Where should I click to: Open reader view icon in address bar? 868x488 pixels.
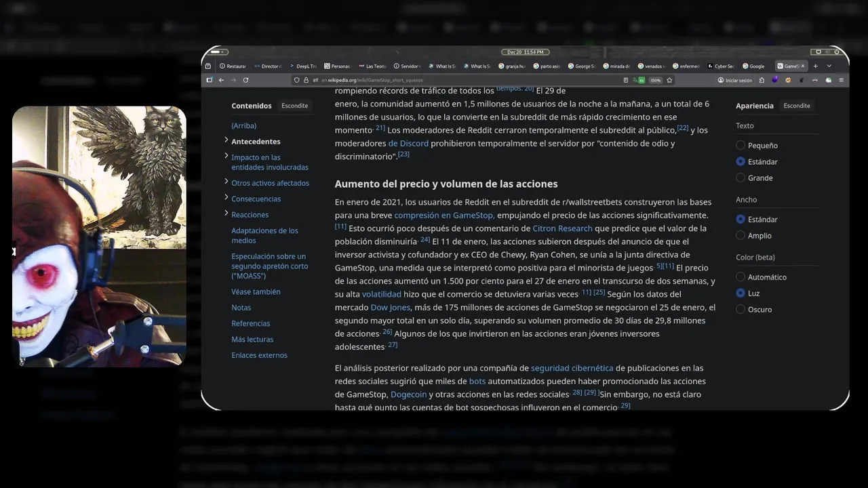[625, 80]
